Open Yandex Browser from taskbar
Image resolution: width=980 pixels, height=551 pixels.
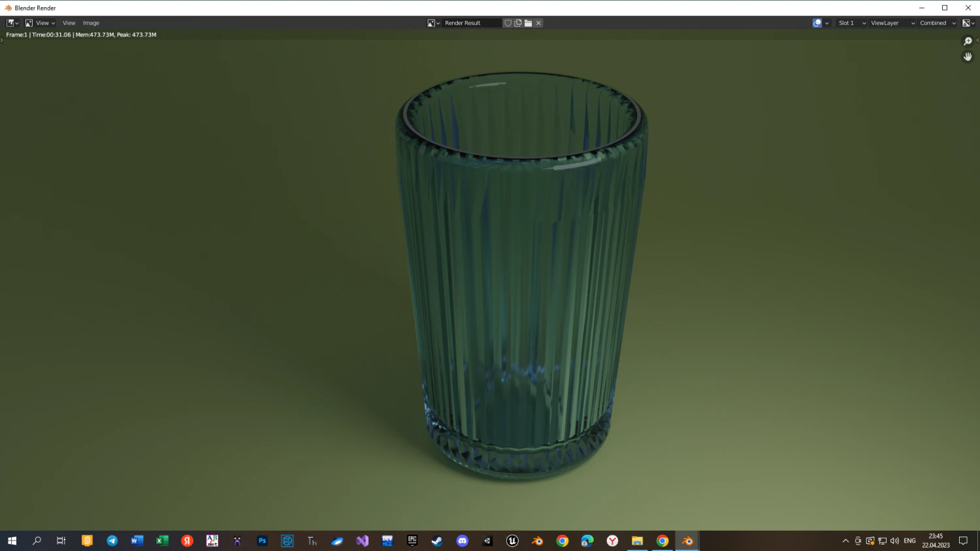[x=612, y=541]
